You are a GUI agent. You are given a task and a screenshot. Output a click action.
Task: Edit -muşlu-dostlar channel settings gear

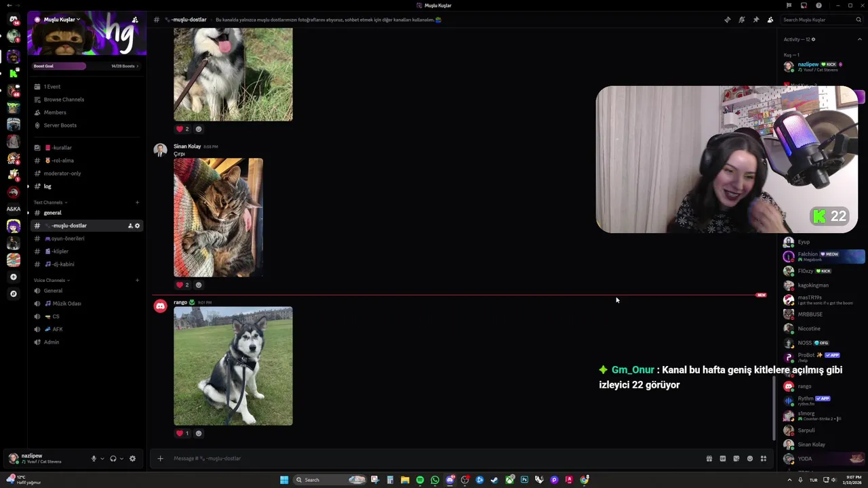pos(137,226)
